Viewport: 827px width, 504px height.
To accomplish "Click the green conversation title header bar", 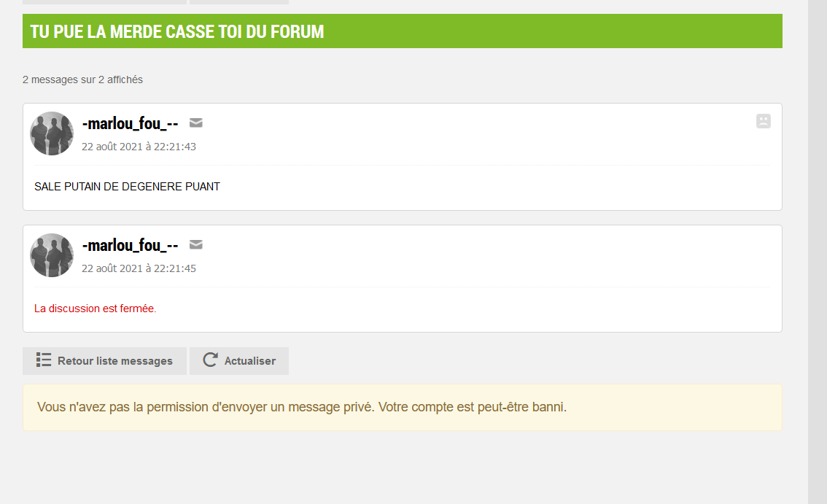I will coord(403,31).
